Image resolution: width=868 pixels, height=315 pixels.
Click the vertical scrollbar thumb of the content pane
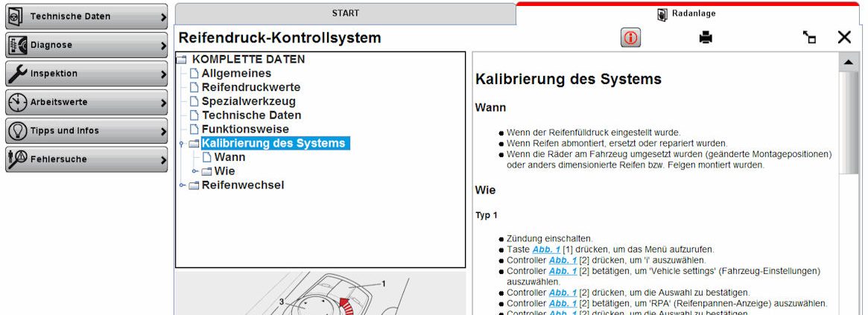click(848, 123)
